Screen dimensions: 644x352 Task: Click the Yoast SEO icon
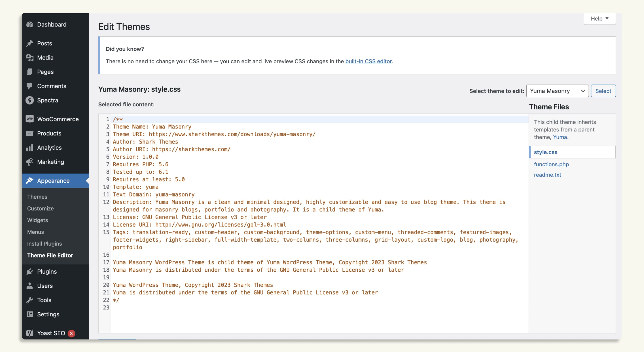pyautogui.click(x=30, y=333)
